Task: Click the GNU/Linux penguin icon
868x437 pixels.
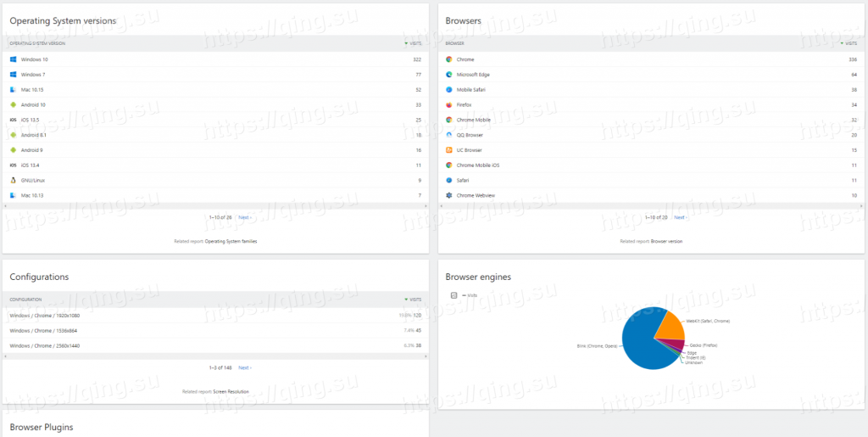Action: point(14,180)
